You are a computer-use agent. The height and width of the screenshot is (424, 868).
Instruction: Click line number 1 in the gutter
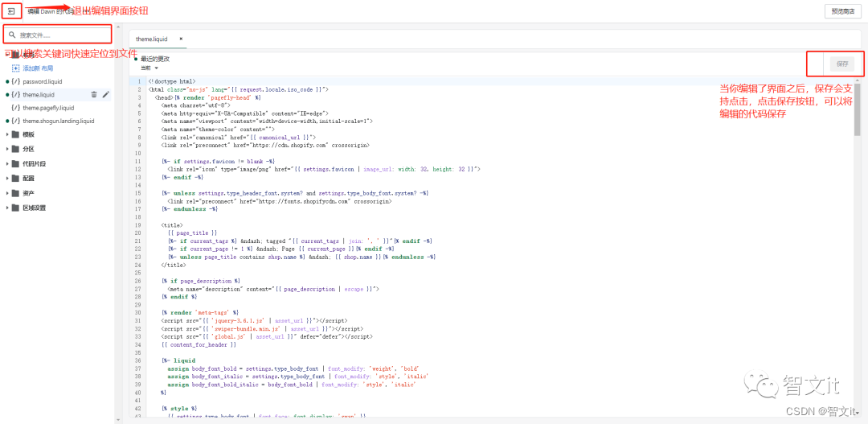(140, 81)
